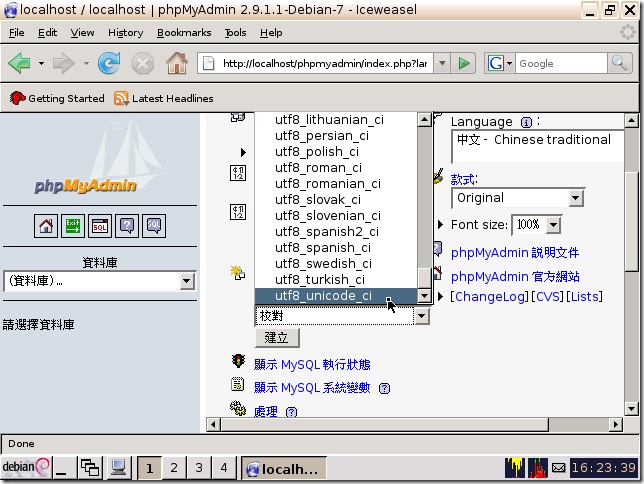Switch to workspace 2 in taskbar
Image resolution: width=644 pixels, height=484 pixels.
point(174,468)
